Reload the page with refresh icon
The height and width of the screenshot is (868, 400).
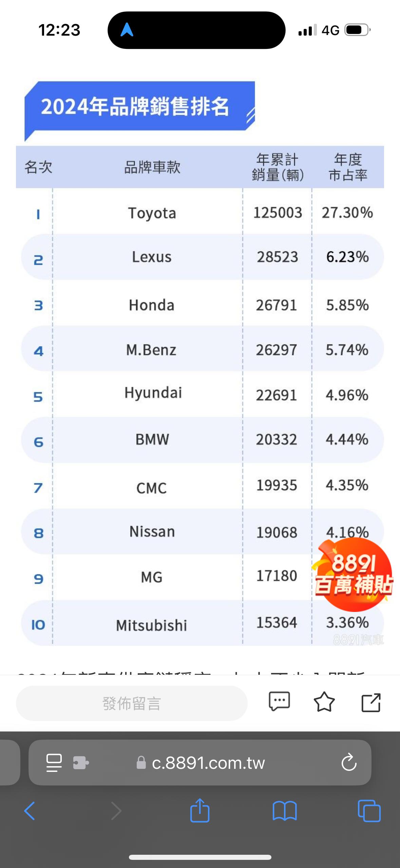point(349,763)
